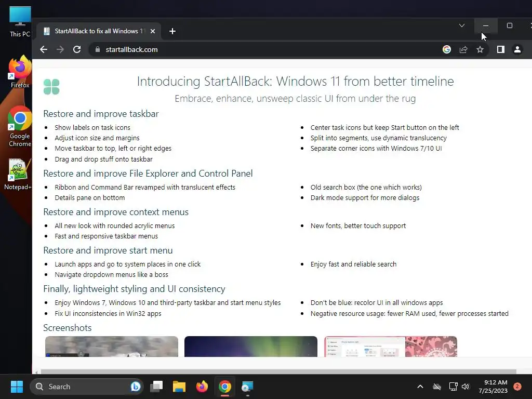Open the installer app on taskbar
This screenshot has height=399, width=532.
click(247, 387)
